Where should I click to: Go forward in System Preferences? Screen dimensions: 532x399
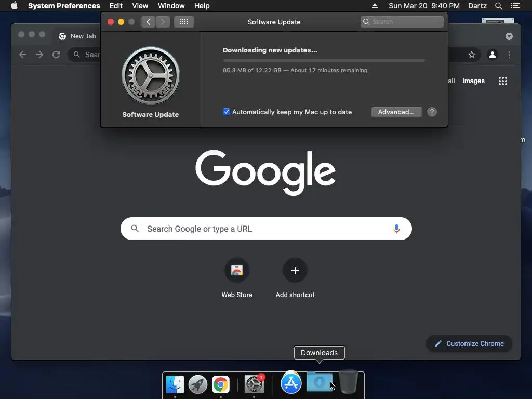163,22
